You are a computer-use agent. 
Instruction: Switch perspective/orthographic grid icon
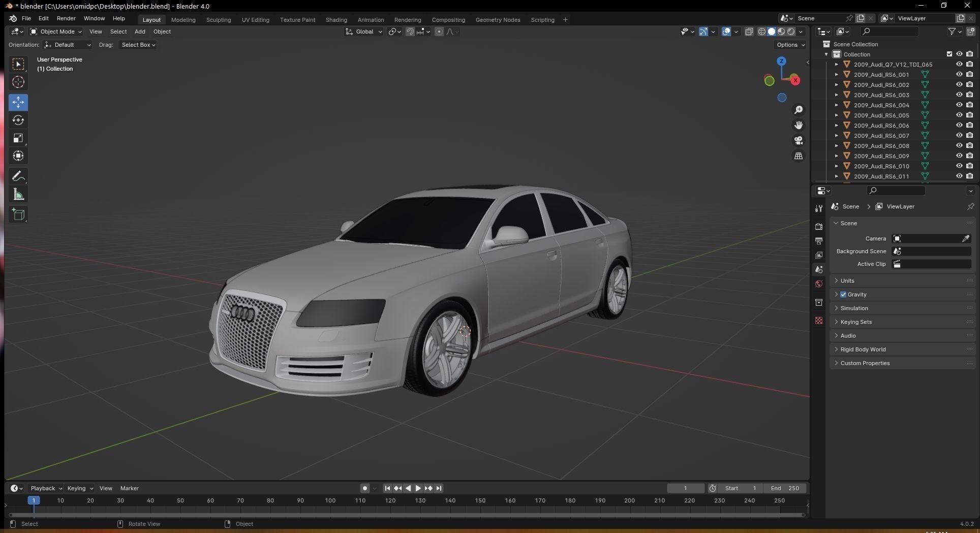click(x=799, y=156)
